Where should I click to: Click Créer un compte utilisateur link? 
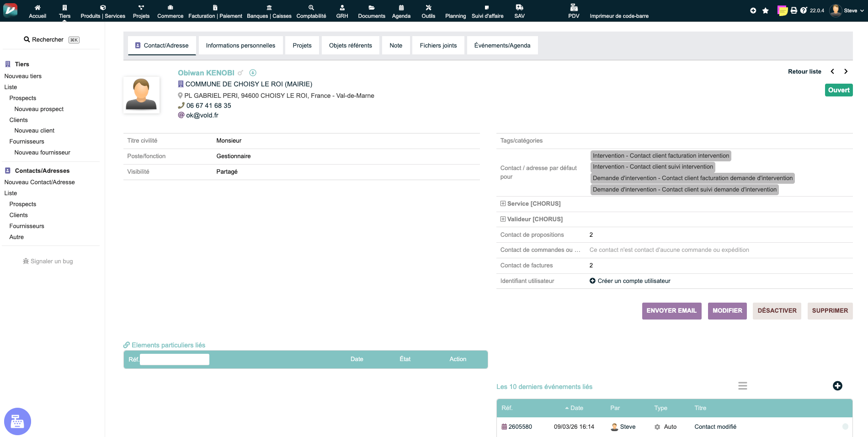634,281
